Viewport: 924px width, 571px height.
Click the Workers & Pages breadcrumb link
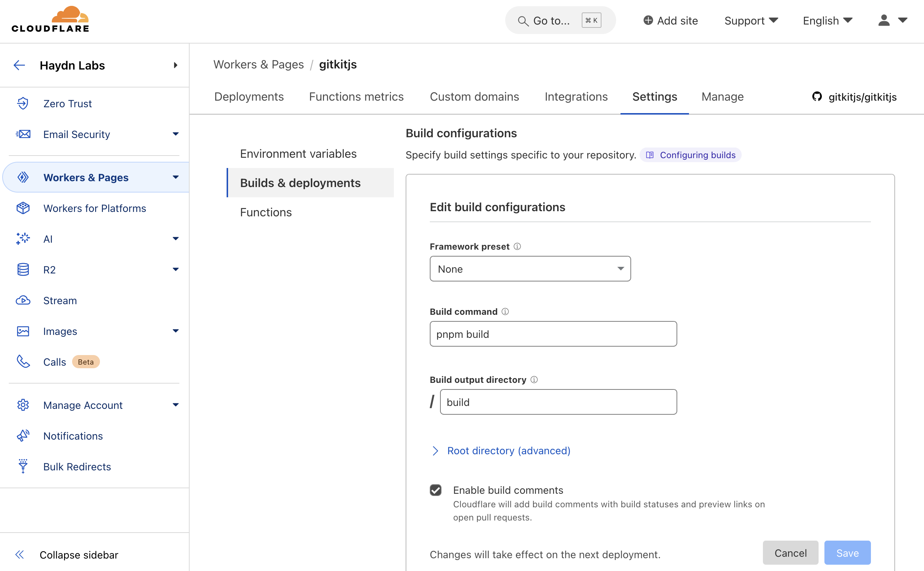pyautogui.click(x=259, y=64)
